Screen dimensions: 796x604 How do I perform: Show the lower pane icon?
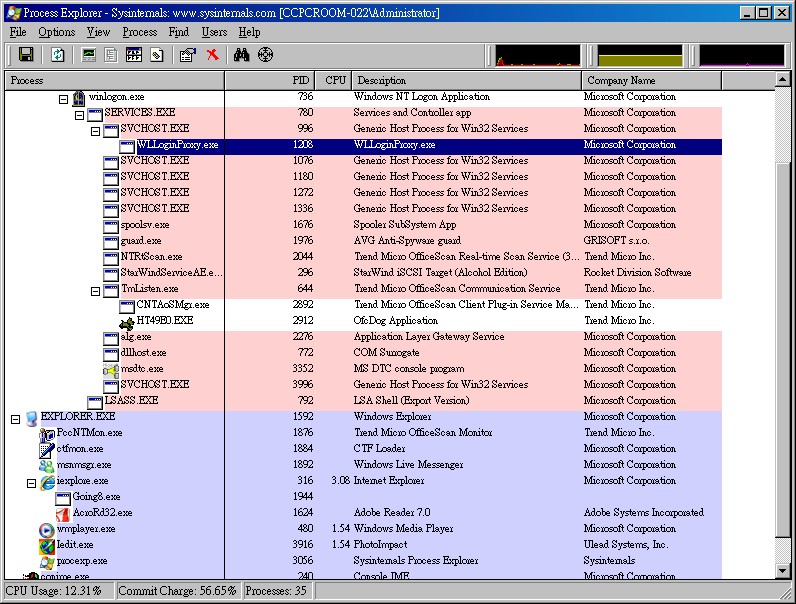[x=134, y=54]
